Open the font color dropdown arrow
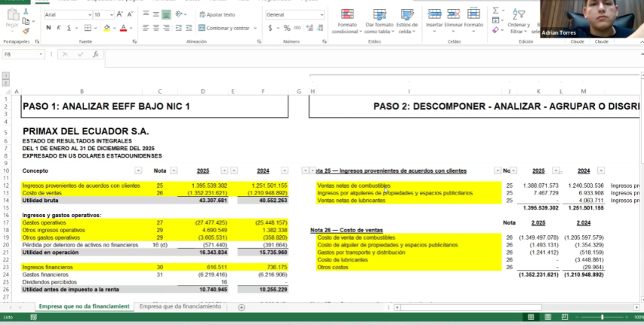The width and height of the screenshot is (644, 325). 131,28
